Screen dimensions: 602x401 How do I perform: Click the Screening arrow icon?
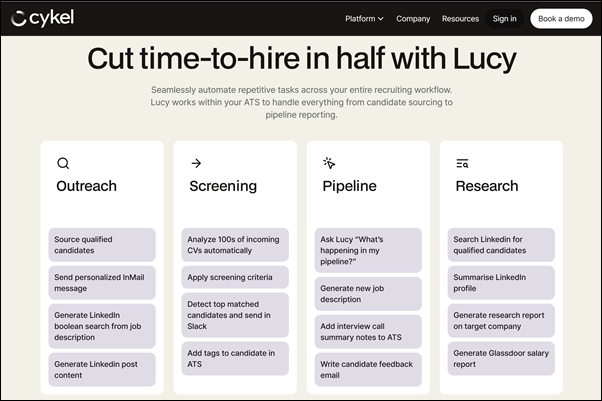point(196,163)
